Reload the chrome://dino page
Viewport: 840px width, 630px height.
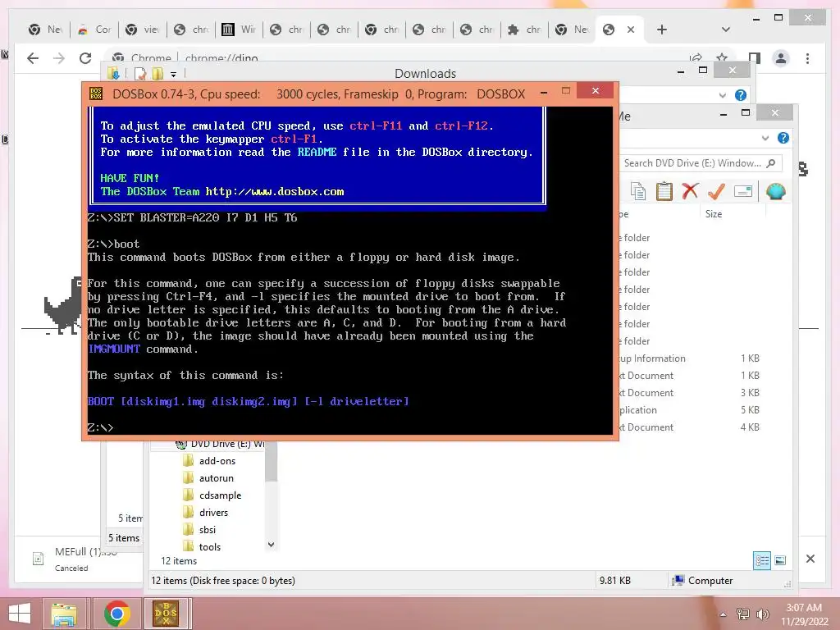pyautogui.click(x=85, y=58)
